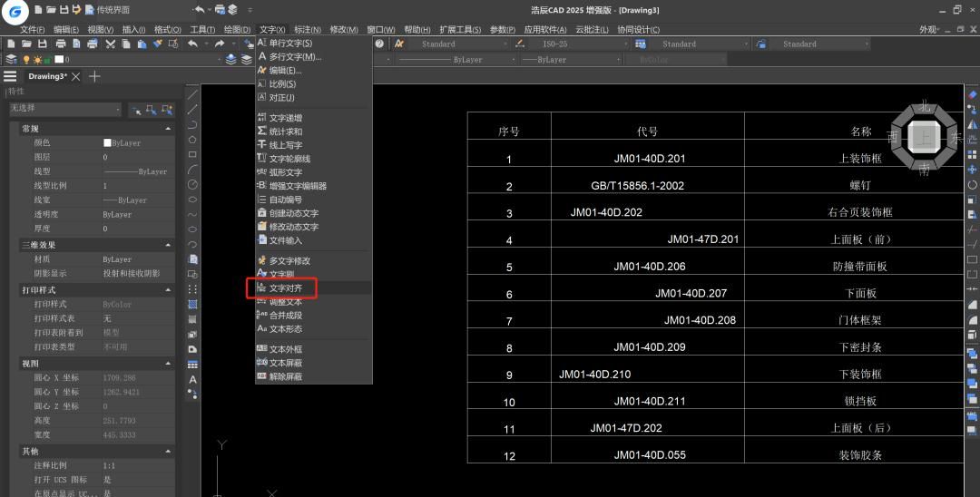This screenshot has width=980, height=497.
Task: Open the text style Standard dropdown
Action: (x=459, y=44)
